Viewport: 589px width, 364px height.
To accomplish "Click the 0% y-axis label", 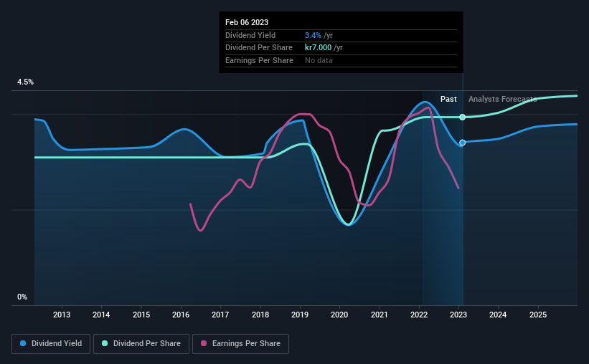I will tap(22, 297).
